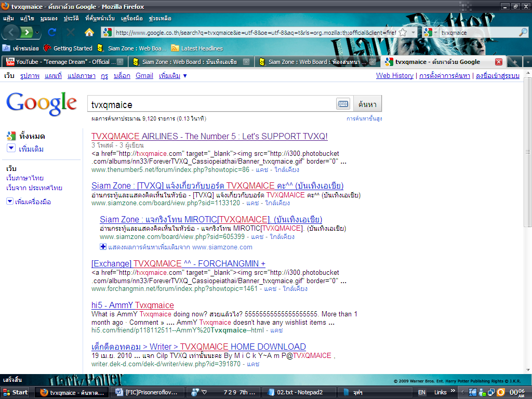Open [Exchange] TVXQMAICE FORCHANGMIN result
532x399 pixels.
click(x=178, y=263)
